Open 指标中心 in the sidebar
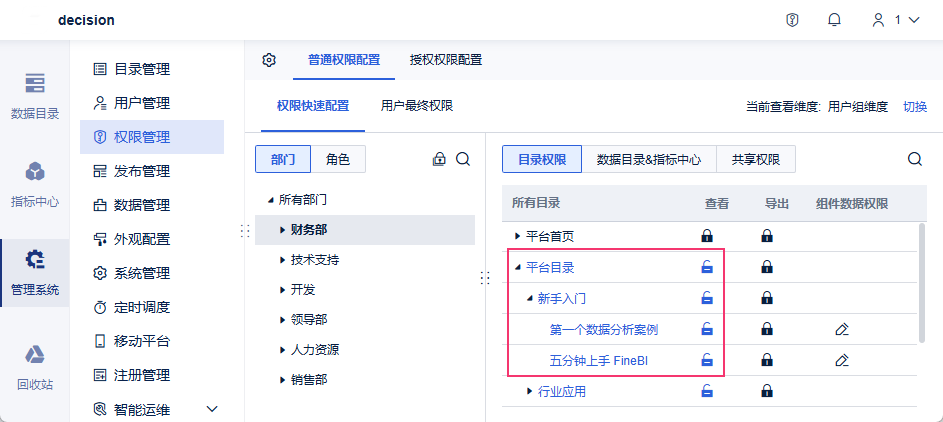 [35, 184]
